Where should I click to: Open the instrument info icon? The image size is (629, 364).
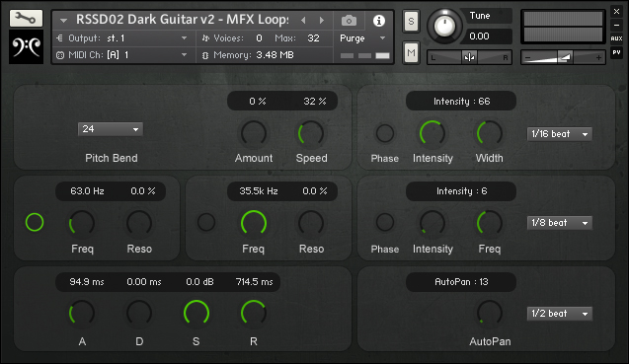point(379,21)
